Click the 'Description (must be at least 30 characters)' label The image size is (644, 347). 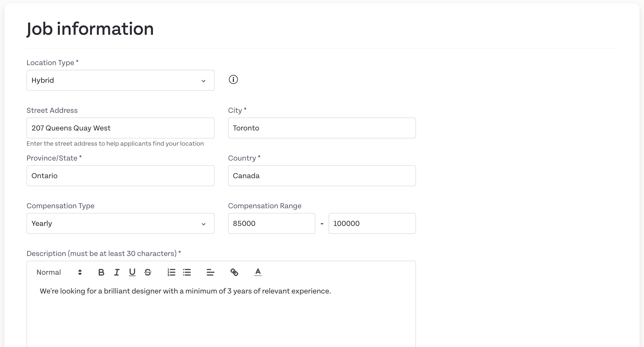(104, 253)
